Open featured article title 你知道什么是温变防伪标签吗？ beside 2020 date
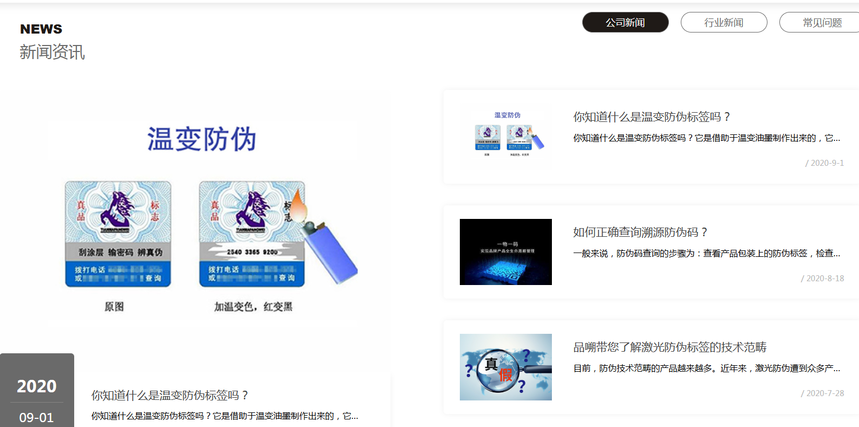Screen dimensions: 859x427 (170, 395)
